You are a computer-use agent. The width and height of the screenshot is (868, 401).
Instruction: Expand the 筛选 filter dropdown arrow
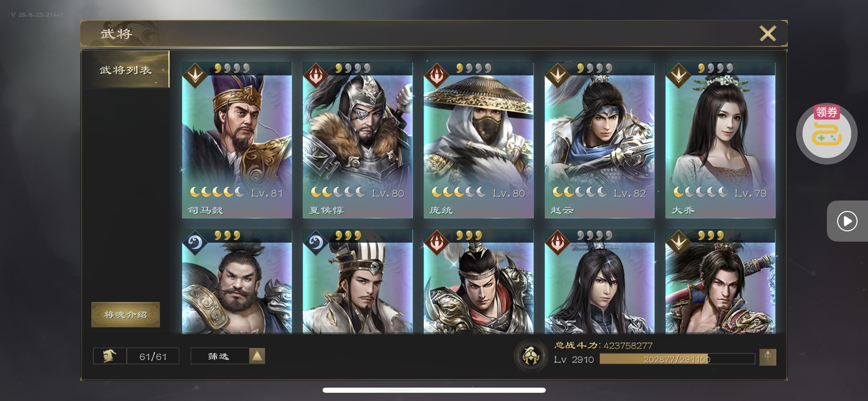coord(257,356)
